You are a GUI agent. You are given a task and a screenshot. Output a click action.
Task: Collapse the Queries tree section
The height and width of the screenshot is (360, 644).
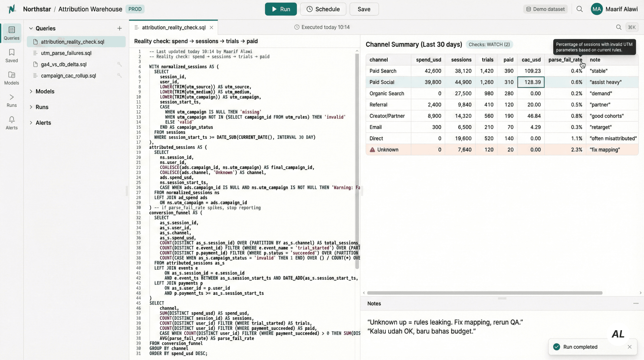tap(31, 28)
